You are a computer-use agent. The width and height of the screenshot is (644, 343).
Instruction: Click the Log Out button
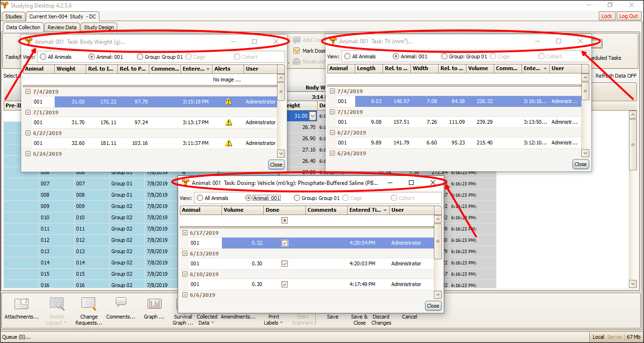(628, 16)
